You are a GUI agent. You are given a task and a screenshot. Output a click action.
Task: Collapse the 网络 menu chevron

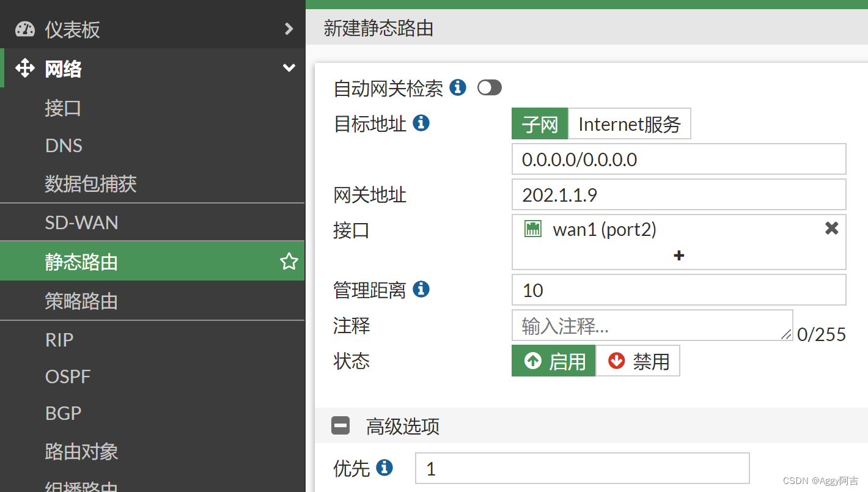[289, 68]
